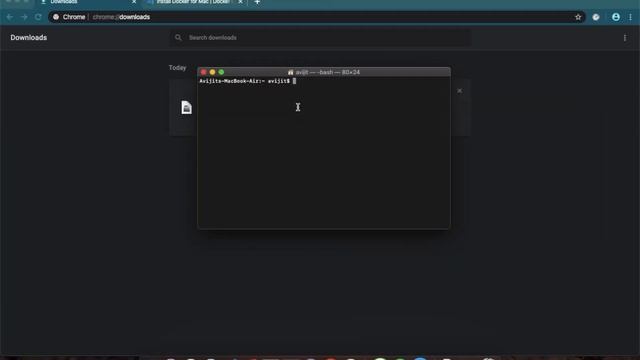Zoom the Terminal with the green button
This screenshot has height=360, width=640.
click(x=221, y=72)
